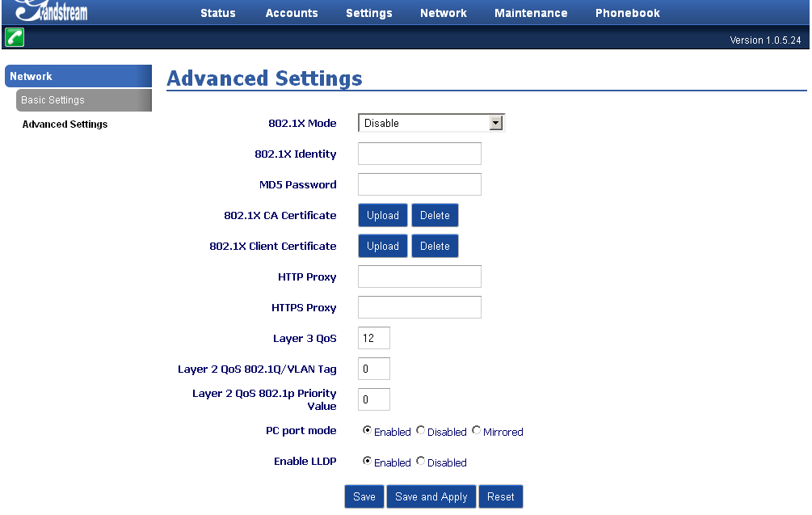
Task: Enable the LLDP option
Action: [368, 462]
